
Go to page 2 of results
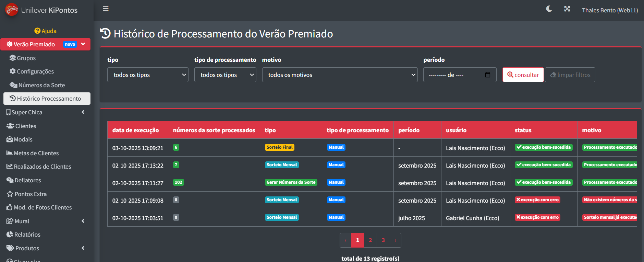[x=370, y=240]
